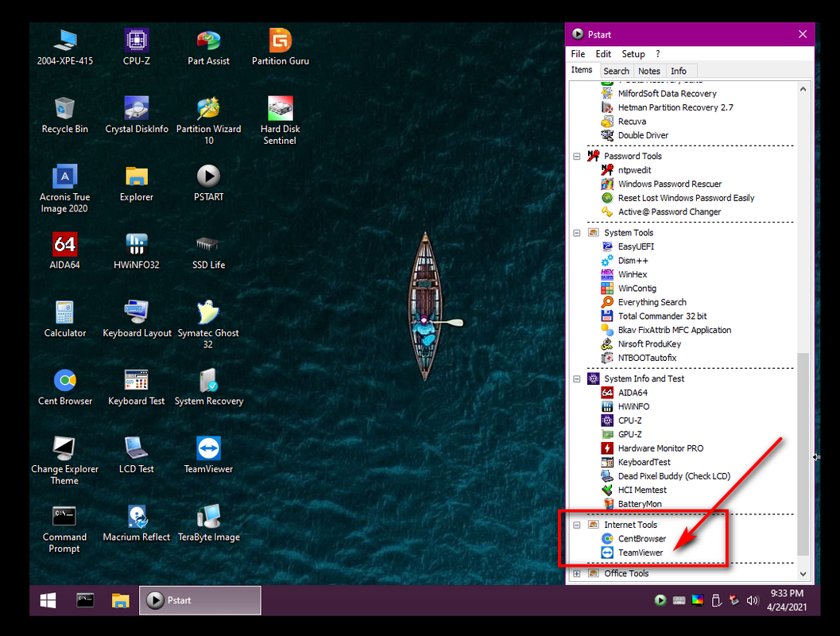Open the Partition Guru desktop icon
The image size is (840, 636).
coord(281,47)
